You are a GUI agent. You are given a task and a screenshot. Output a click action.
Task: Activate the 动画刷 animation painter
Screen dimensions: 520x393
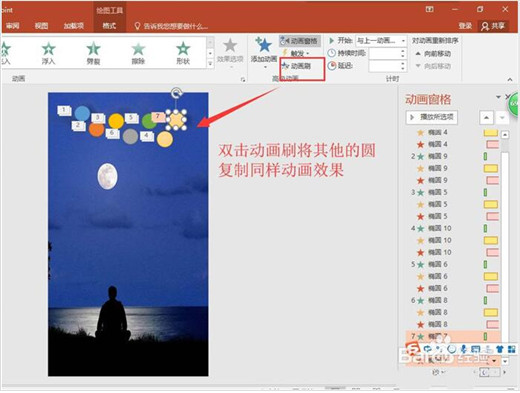(x=296, y=66)
